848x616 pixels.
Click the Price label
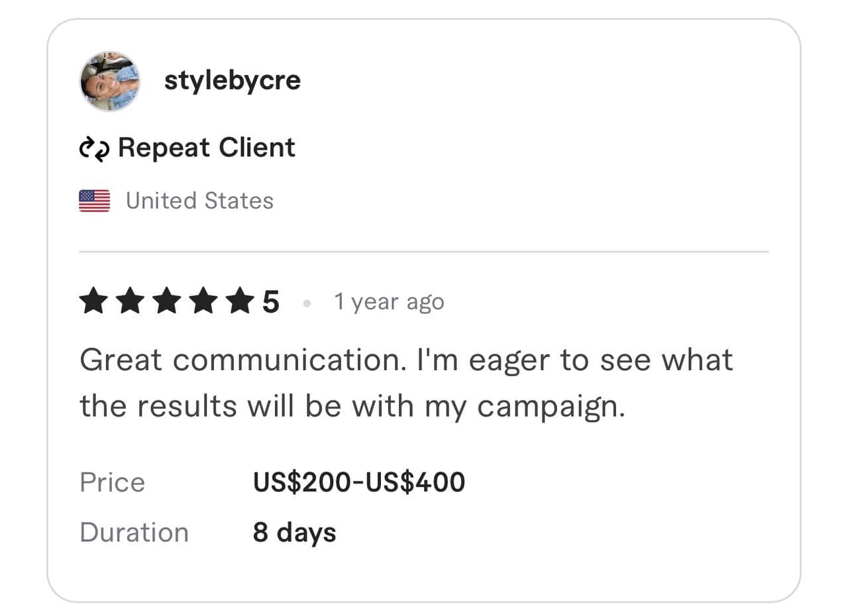click(x=112, y=482)
